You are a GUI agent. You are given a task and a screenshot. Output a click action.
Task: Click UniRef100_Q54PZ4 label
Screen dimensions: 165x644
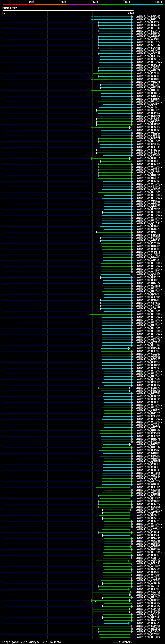[148, 104]
